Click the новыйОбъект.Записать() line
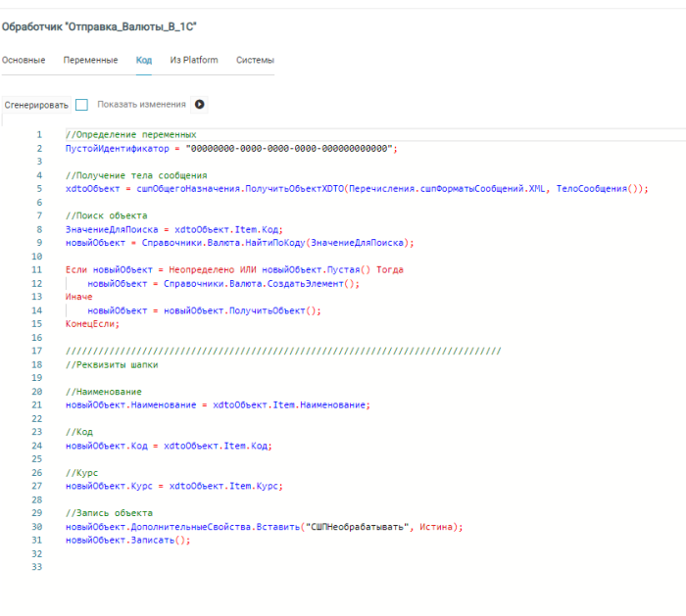Image resolution: width=686 pixels, height=616 pixels. coord(127,540)
